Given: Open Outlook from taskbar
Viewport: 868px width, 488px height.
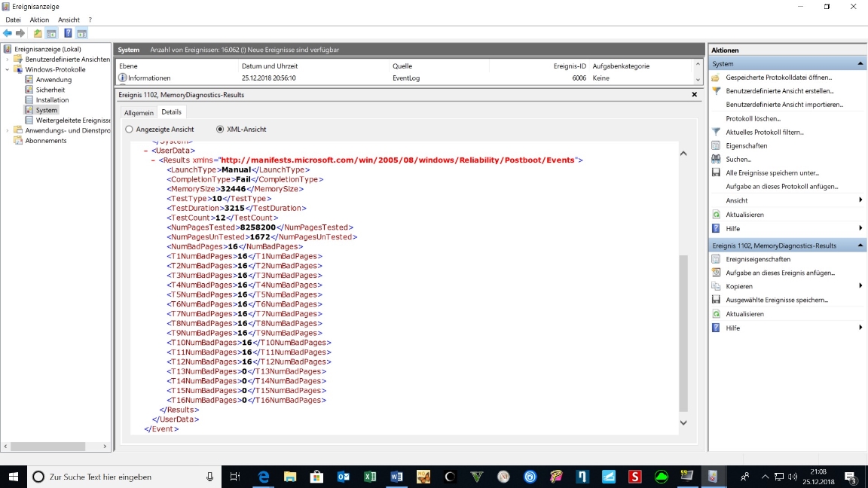Looking at the screenshot, I should (x=344, y=477).
